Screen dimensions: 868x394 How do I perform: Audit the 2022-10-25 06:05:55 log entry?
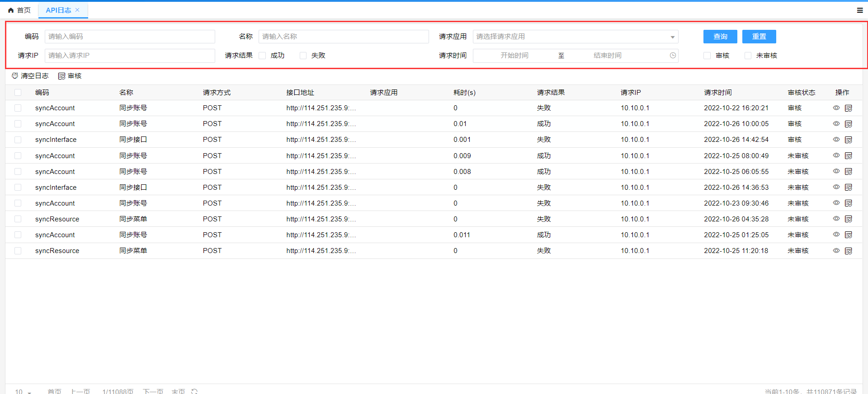(849, 171)
